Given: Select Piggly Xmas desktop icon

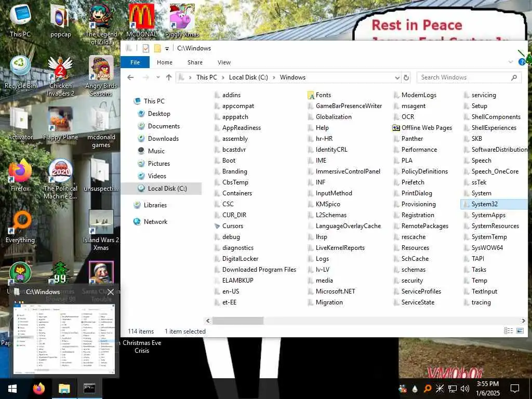Looking at the screenshot, I should tap(182, 21).
